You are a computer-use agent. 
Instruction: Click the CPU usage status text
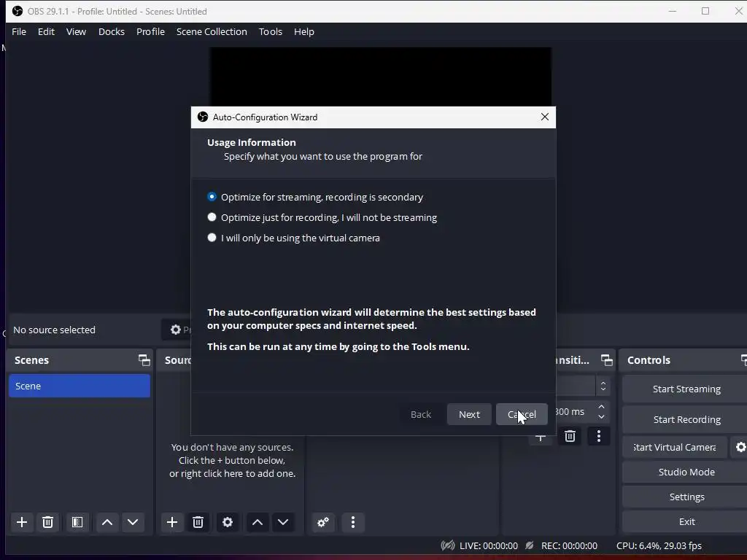coord(659,545)
